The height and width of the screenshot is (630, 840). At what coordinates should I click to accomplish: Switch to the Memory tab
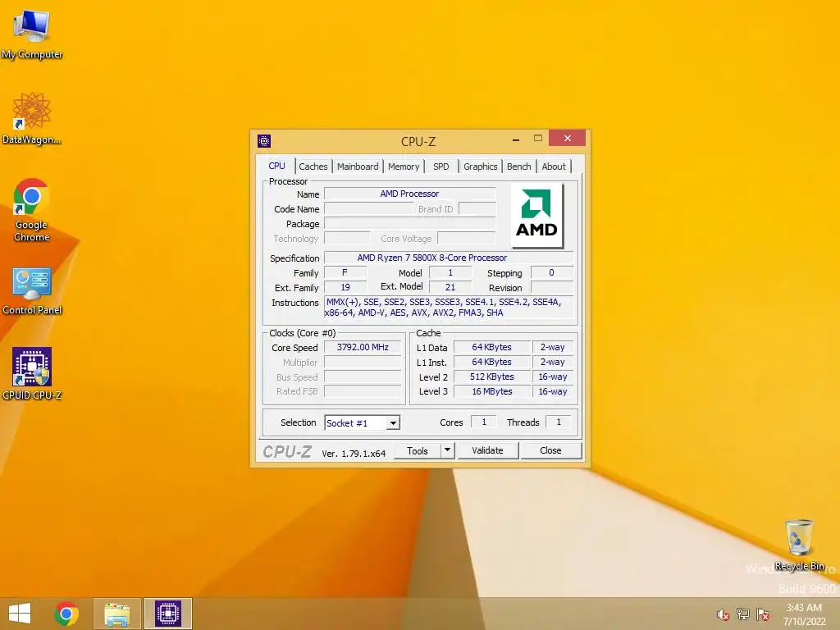point(404,167)
